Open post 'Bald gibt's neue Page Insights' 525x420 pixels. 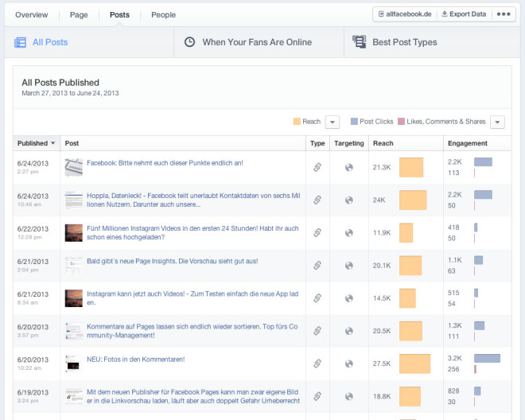point(172,261)
